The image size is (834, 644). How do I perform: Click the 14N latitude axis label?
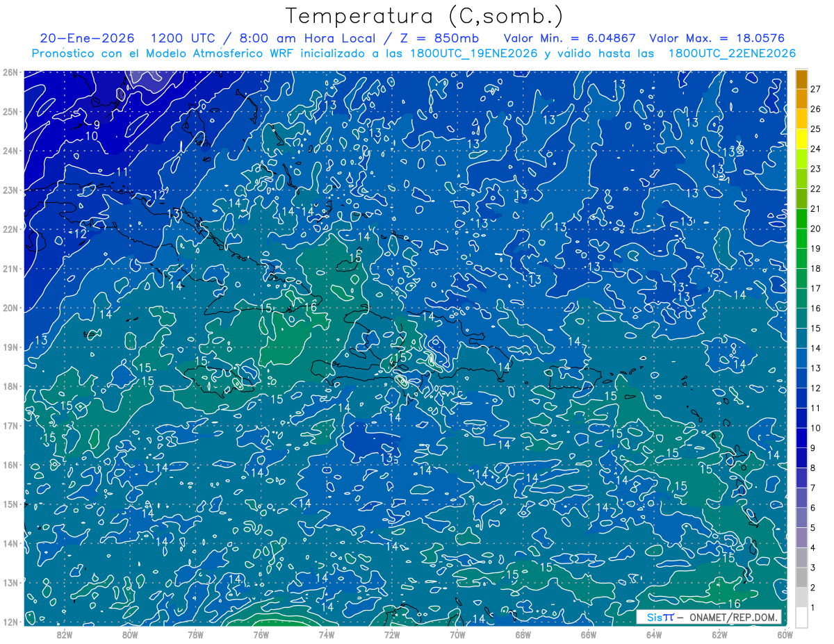click(10, 543)
